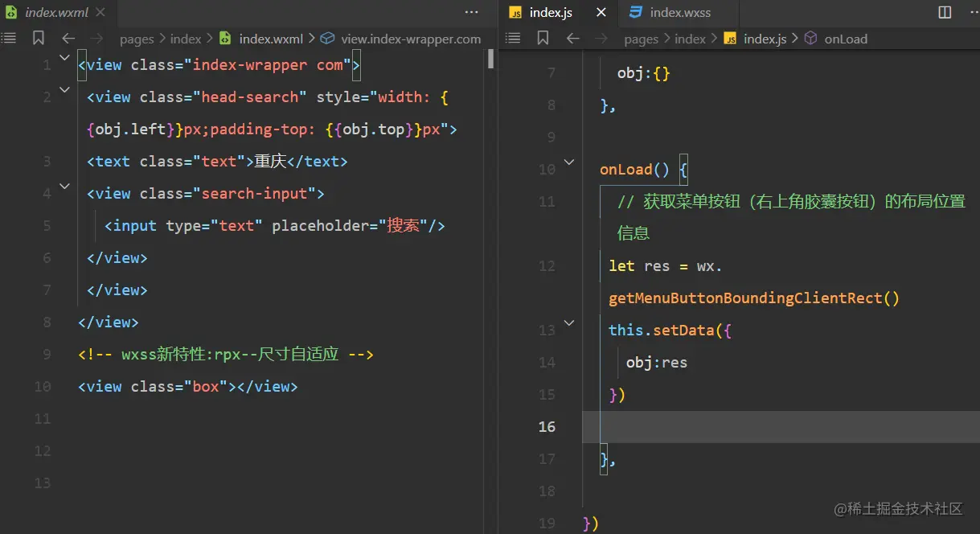This screenshot has height=534, width=980.
Task: Click 'onLoad' in right breadcrumb
Action: coord(846,39)
